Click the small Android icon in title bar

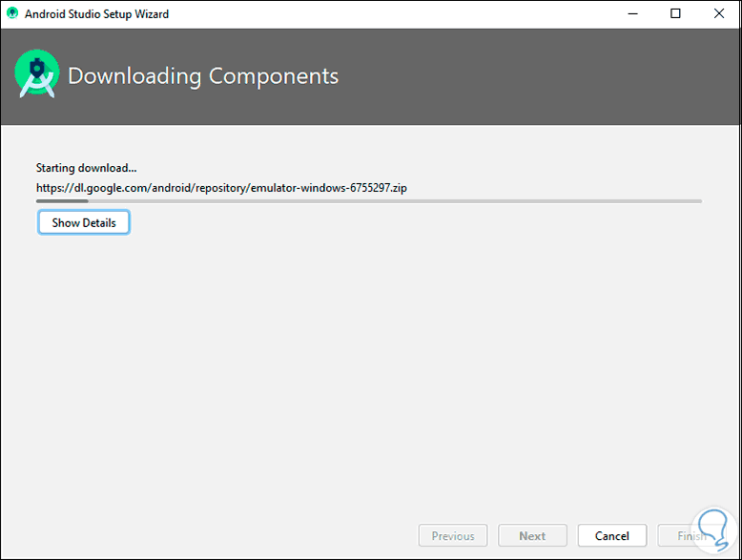tap(12, 14)
